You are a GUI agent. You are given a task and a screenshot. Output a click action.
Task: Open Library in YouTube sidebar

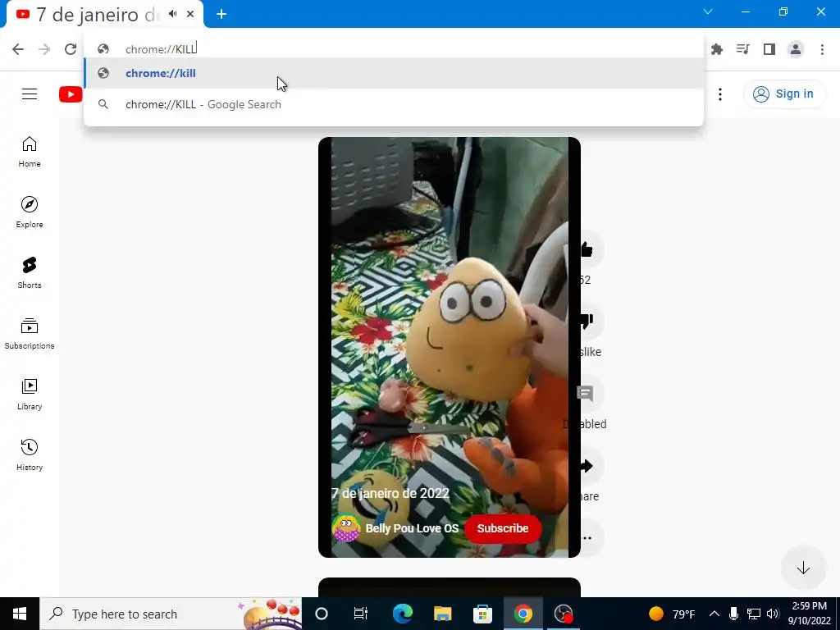tap(30, 395)
